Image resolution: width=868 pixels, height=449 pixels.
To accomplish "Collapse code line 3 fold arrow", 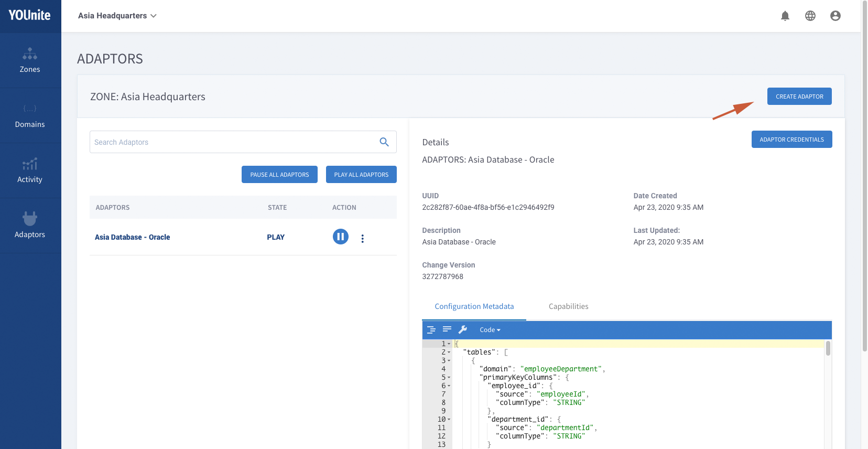I will [449, 361].
